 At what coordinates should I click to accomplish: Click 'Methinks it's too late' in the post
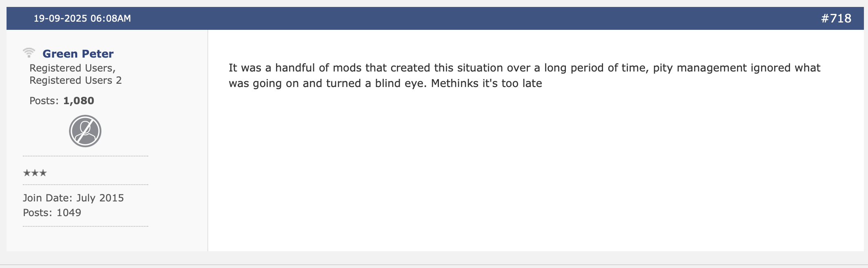tap(487, 83)
